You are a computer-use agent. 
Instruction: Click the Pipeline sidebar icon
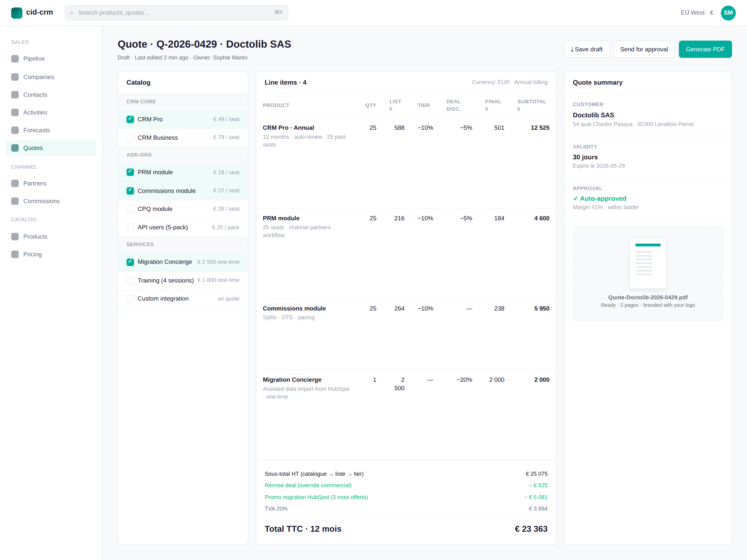[x=15, y=59]
